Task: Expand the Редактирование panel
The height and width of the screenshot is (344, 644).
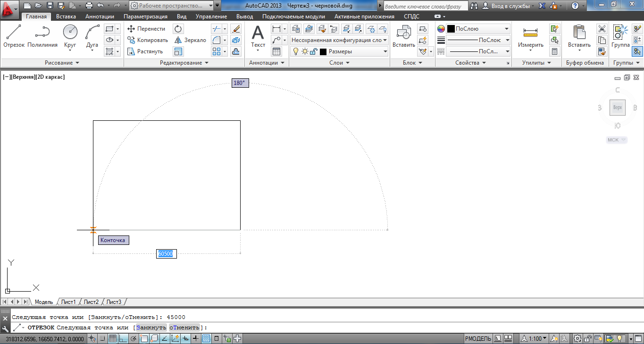Action: pos(184,63)
